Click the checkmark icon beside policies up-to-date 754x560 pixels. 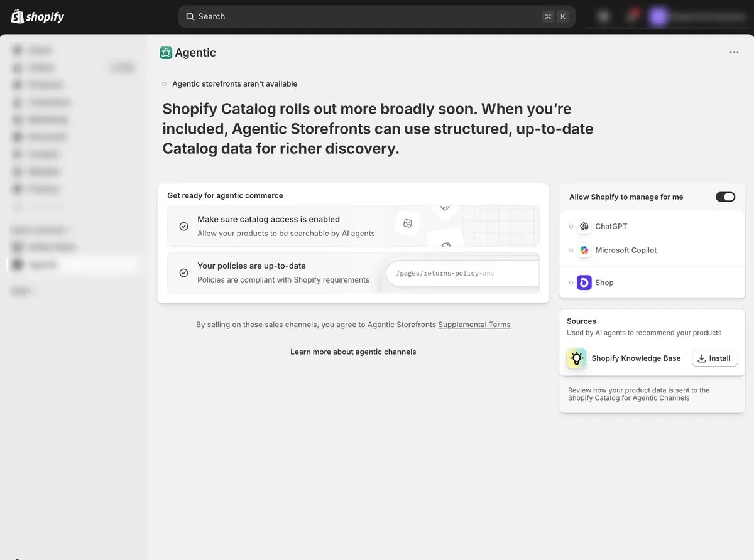click(183, 272)
